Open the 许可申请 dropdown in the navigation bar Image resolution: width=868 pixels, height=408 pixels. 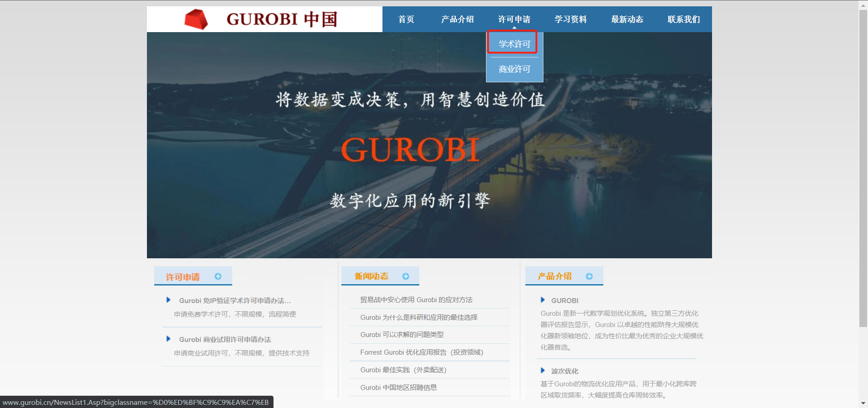click(514, 19)
